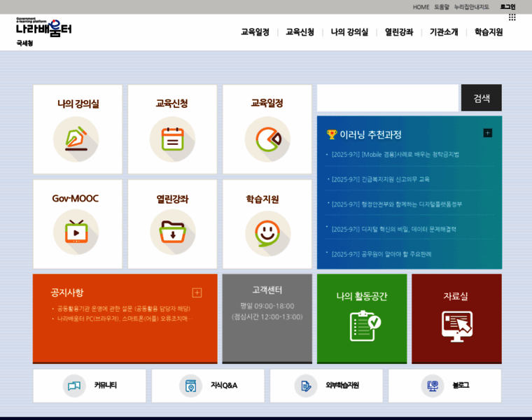This screenshot has width=532, height=420.
Task: Open the Gov-MOOC television icon
Action: pyautogui.click(x=76, y=232)
